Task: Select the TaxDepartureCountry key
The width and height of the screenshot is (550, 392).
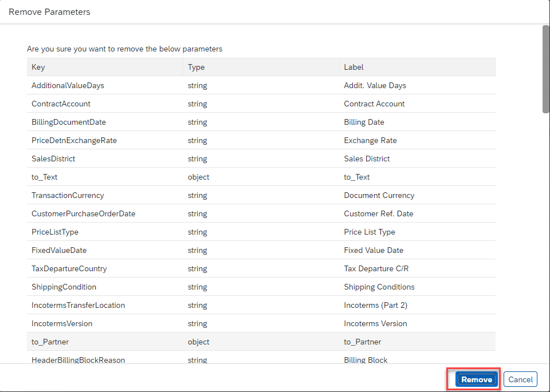Action: pos(69,268)
